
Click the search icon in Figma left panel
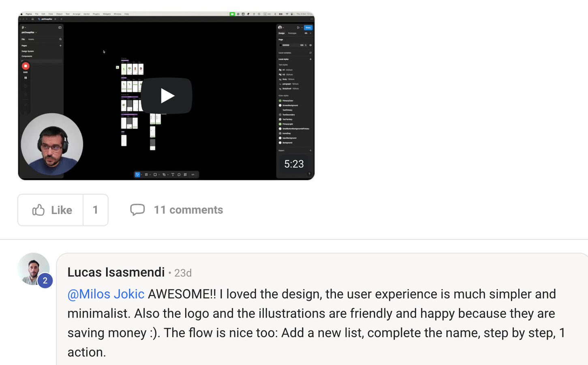click(60, 39)
